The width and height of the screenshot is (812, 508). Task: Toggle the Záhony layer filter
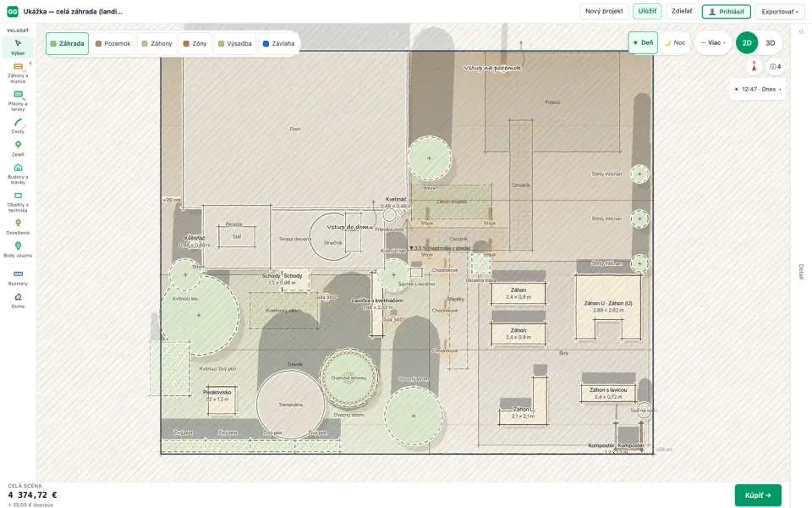click(157, 43)
